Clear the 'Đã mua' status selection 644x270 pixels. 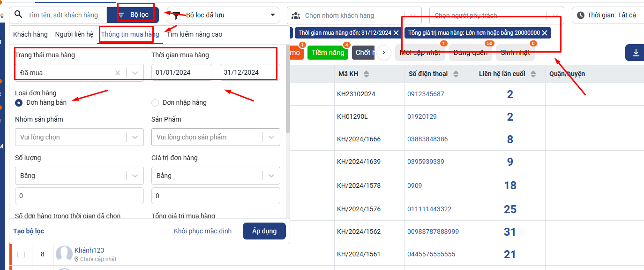(x=118, y=73)
